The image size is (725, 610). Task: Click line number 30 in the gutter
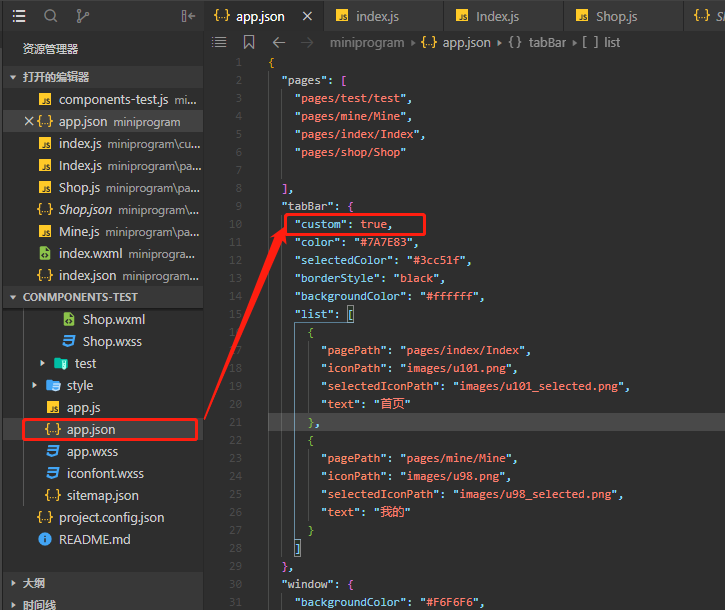click(235, 584)
